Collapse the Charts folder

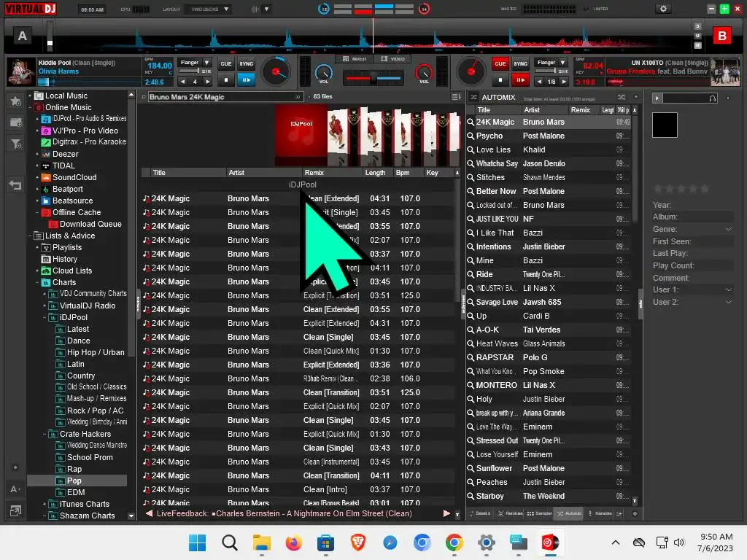[37, 282]
